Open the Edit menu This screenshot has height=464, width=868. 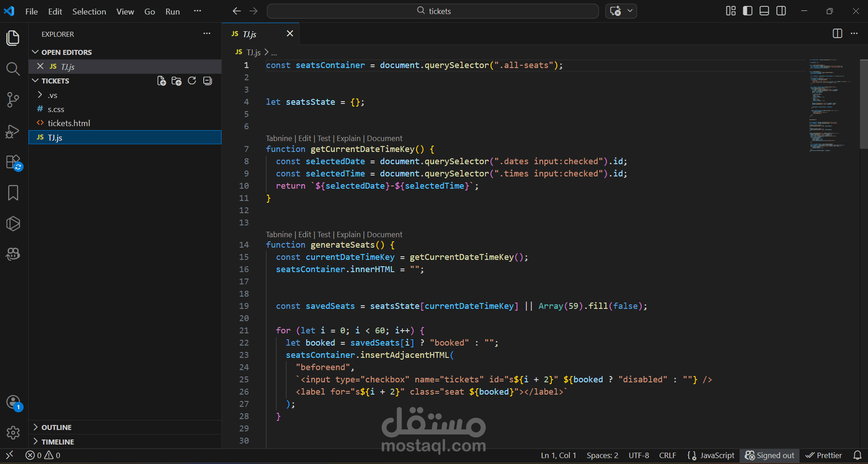tap(55, 11)
